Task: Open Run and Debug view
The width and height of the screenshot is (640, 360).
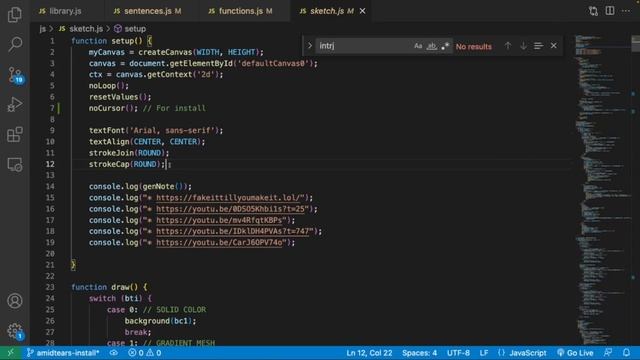Action: click(15, 104)
